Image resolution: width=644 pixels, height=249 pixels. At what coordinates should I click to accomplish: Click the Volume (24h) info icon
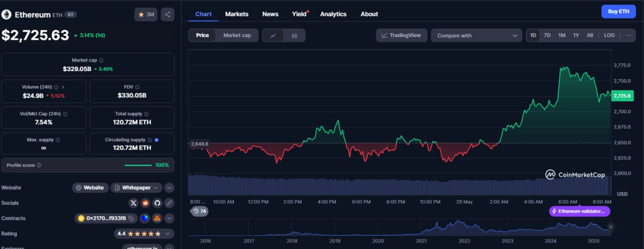[x=56, y=87]
